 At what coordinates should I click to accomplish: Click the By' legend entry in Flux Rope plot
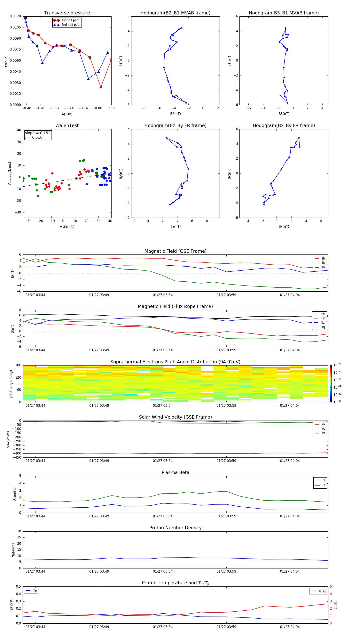(x=320, y=318)
